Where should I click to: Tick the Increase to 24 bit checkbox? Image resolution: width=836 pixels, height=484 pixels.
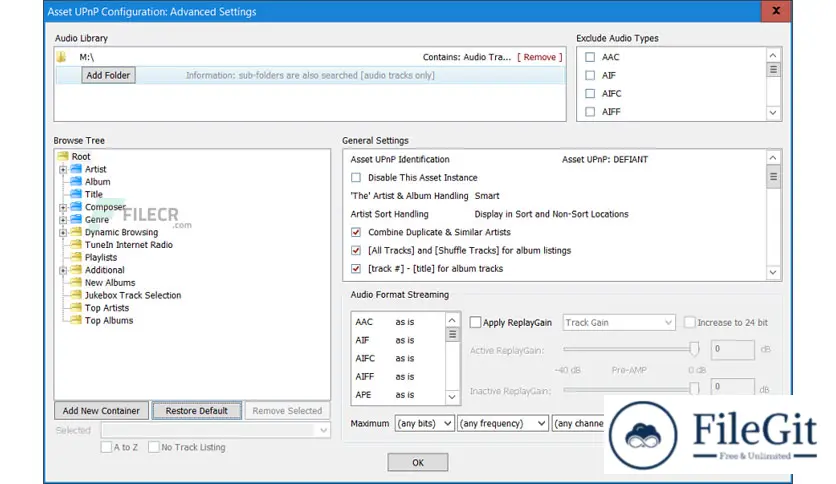click(689, 322)
